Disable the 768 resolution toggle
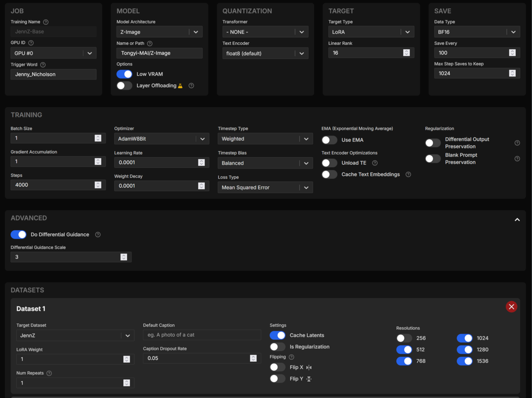This screenshot has width=532, height=398. tap(404, 361)
